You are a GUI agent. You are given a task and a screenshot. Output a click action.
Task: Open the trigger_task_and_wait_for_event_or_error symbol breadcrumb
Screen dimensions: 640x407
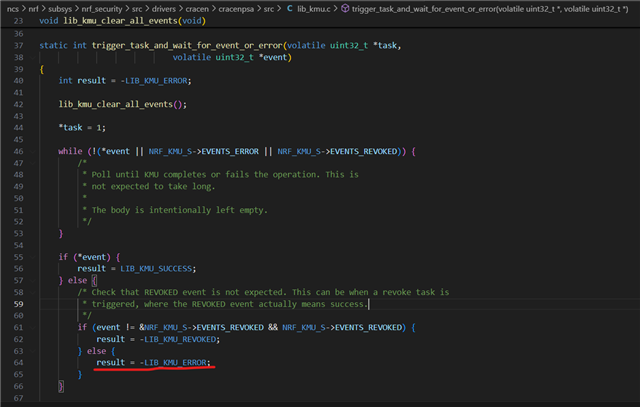(490, 9)
